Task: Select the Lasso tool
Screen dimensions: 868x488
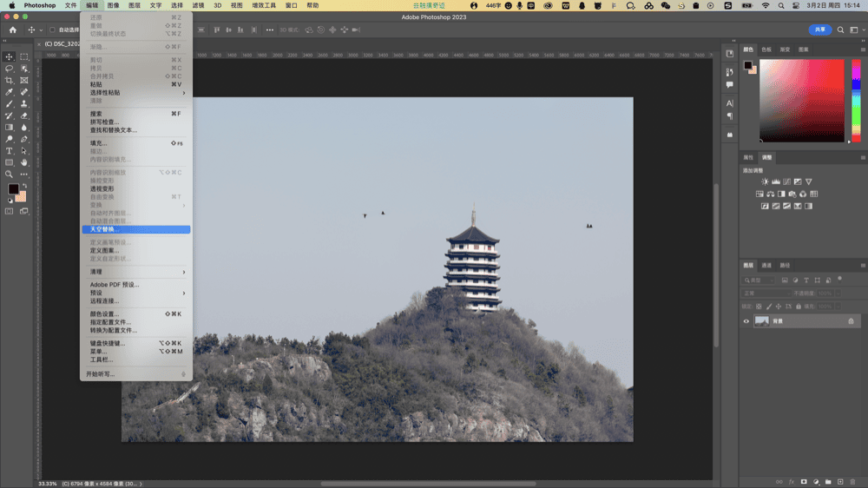Action: (10, 69)
